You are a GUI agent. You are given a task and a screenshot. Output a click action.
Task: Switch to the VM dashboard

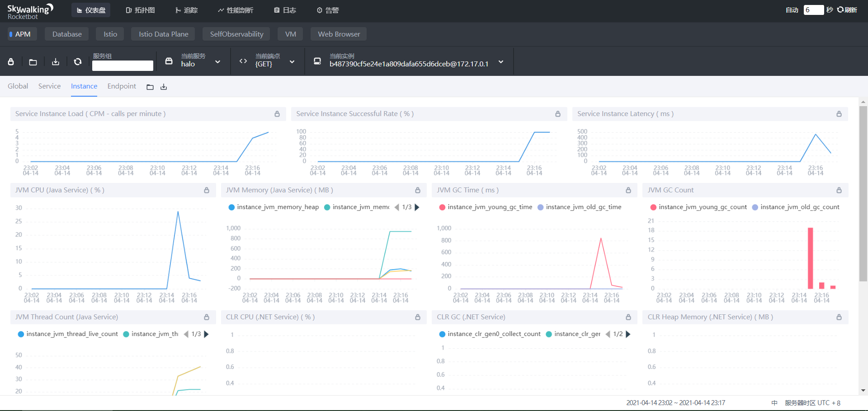pos(291,34)
